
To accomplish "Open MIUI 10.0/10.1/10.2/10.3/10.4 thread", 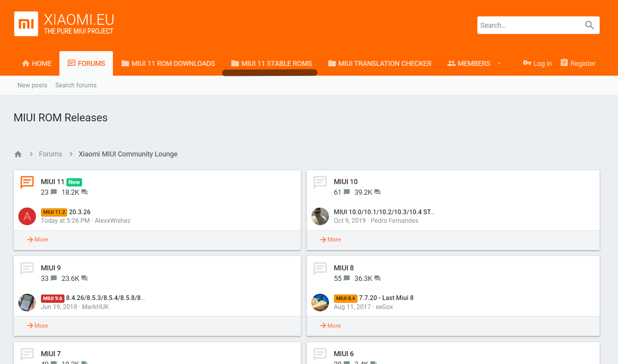I will [384, 212].
